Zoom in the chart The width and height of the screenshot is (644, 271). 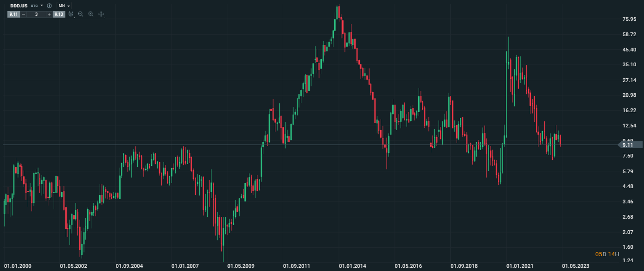click(x=91, y=14)
